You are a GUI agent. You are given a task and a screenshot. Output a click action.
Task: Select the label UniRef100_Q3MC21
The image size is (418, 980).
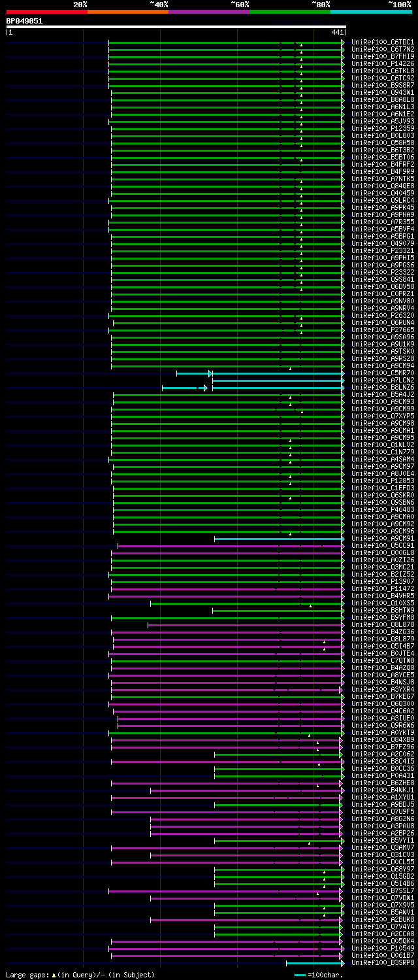pos(383,567)
